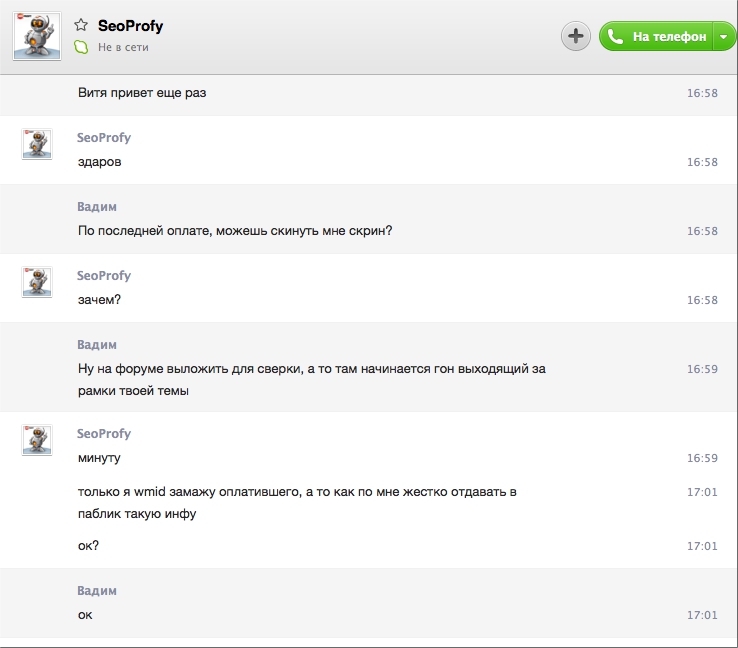Click the green offline status icon
This screenshot has height=648, width=738.
tap(81, 47)
